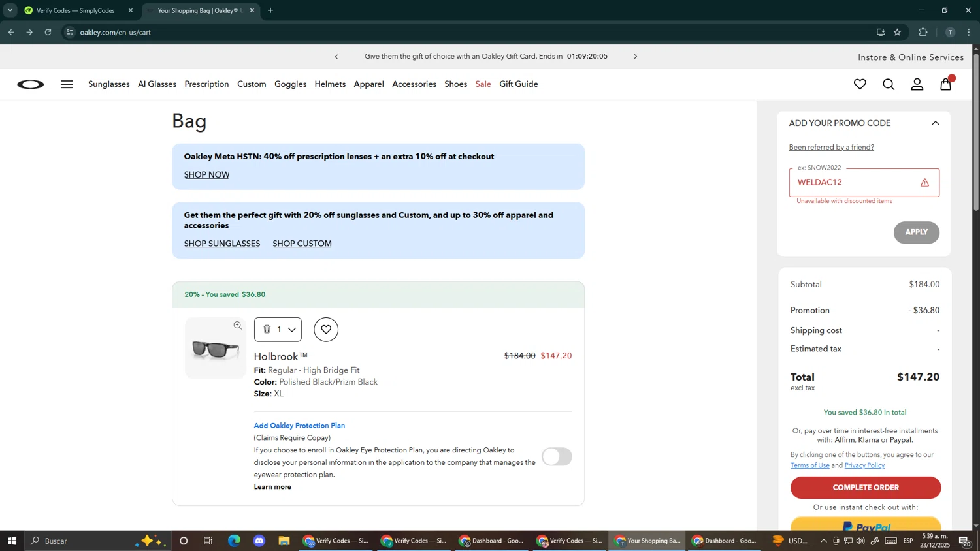Open the Gift Guide menu
980x551 pixels.
pyautogui.click(x=519, y=84)
